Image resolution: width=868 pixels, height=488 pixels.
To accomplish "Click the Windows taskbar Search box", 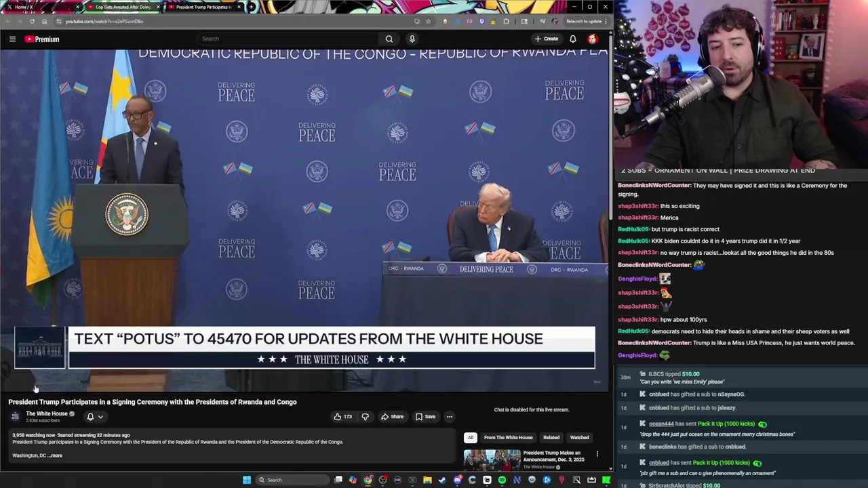I will point(292,480).
